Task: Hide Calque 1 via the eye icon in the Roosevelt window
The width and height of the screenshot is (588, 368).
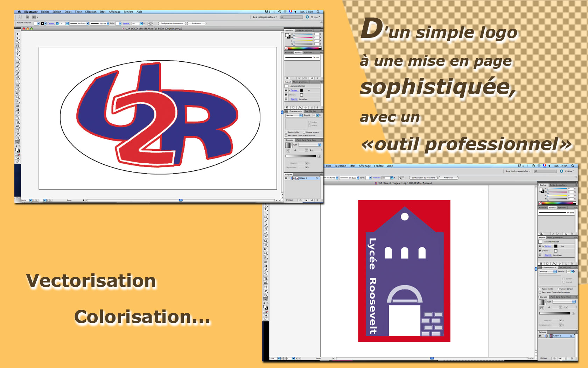Action: coord(540,336)
